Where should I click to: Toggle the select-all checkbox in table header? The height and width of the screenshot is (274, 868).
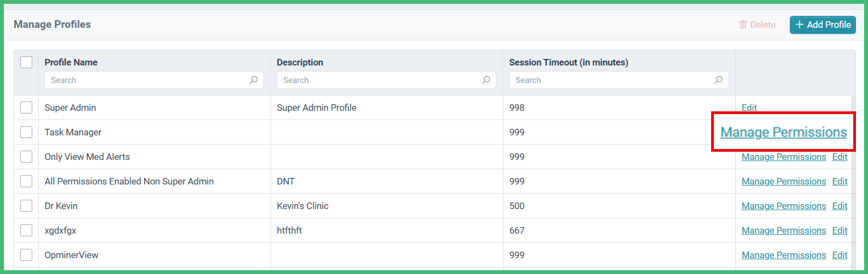point(26,62)
